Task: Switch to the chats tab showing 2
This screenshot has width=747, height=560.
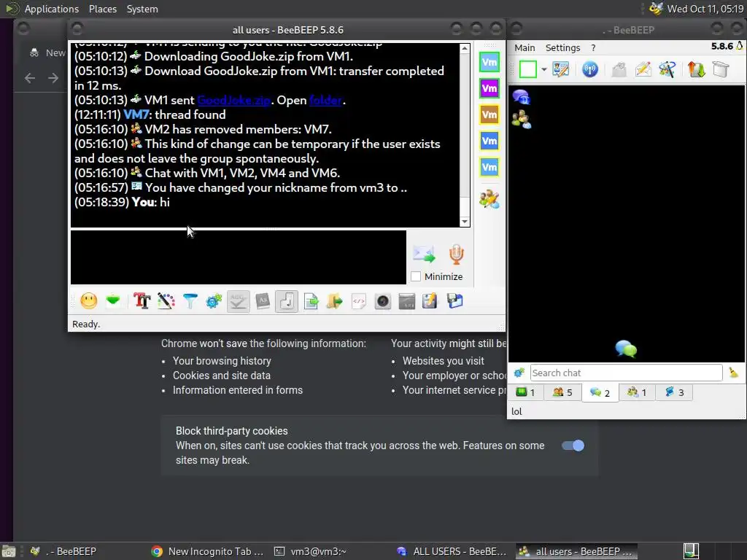Action: (x=600, y=392)
